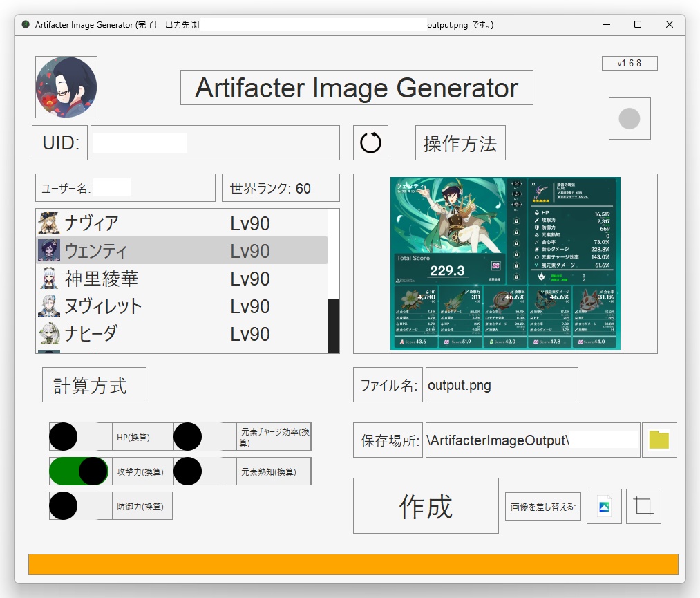Close the Artifacter Image Generator window
The height and width of the screenshot is (598, 700).
coord(669,25)
